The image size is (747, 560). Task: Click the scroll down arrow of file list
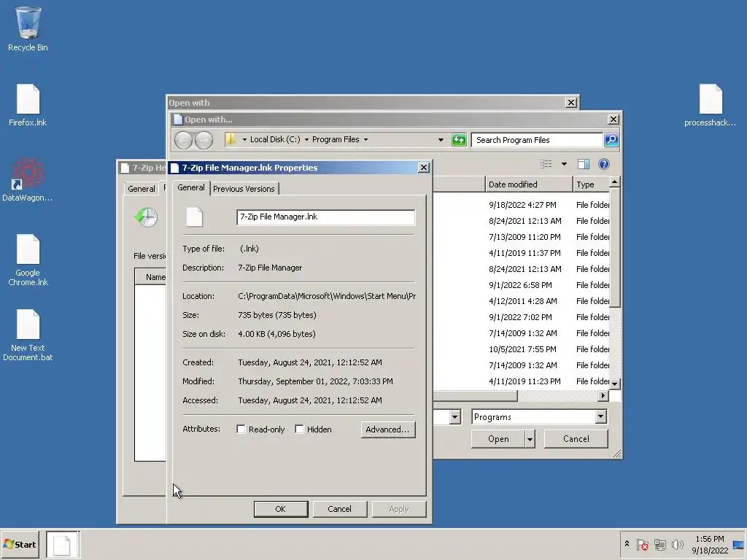click(x=615, y=384)
